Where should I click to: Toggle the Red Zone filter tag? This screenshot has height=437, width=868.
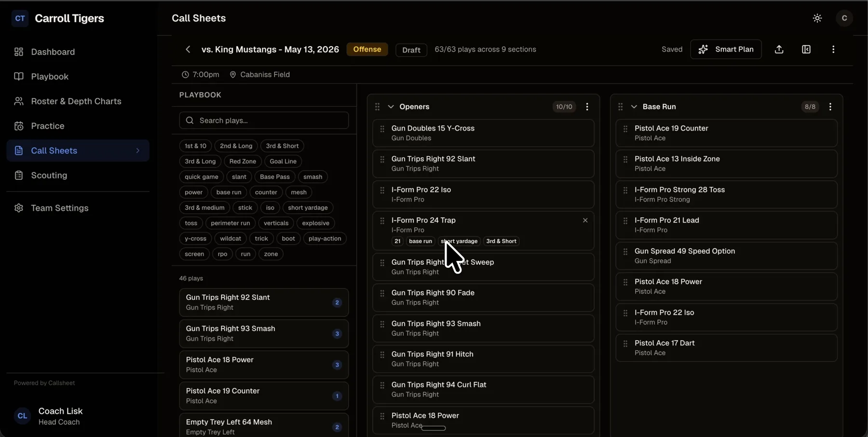coord(243,162)
